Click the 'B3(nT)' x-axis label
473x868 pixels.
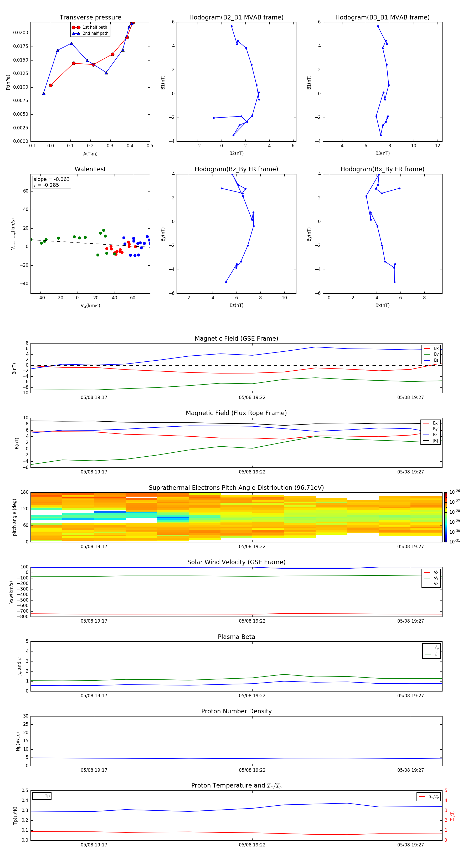382,153
